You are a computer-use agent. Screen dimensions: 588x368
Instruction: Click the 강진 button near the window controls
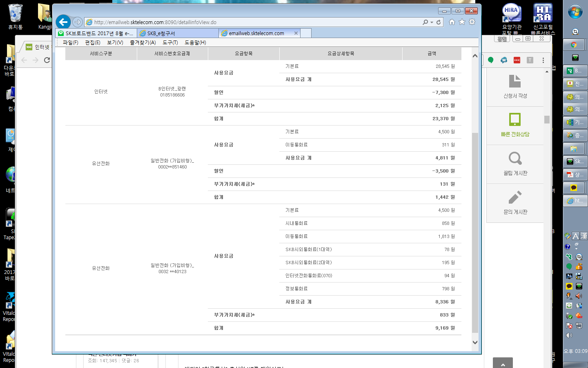coord(502,38)
